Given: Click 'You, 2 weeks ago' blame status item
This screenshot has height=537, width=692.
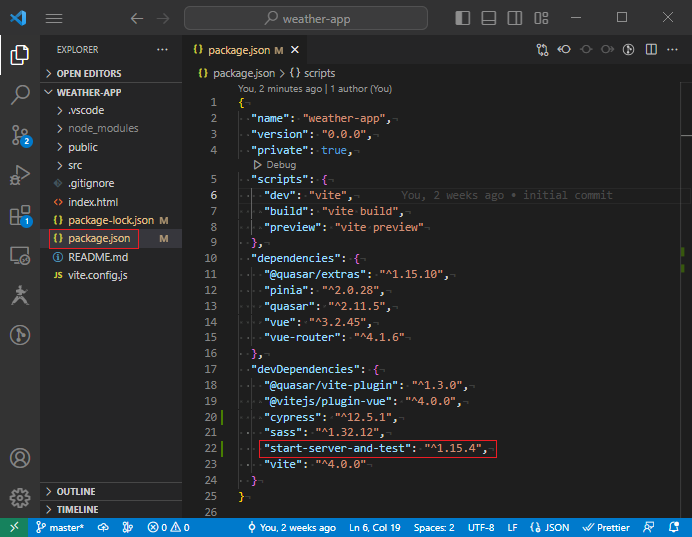Looking at the screenshot, I should tap(292, 527).
